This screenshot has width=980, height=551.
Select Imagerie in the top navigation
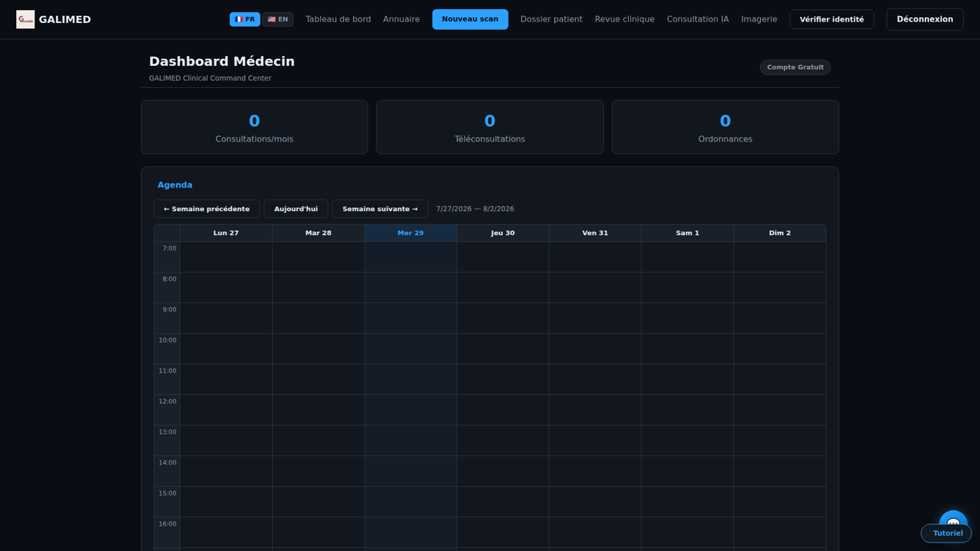759,19
